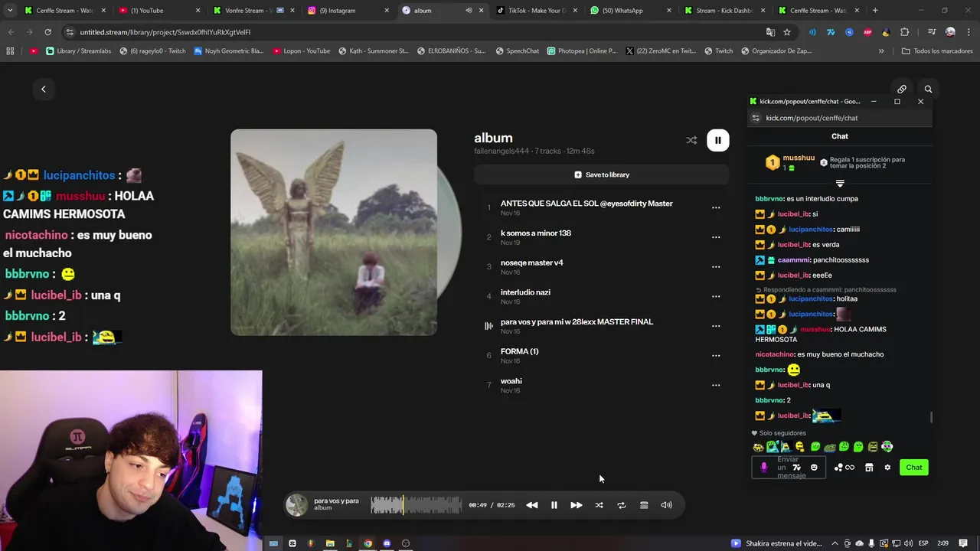
Task: Skip to previous track in player bar
Action: pos(531,505)
